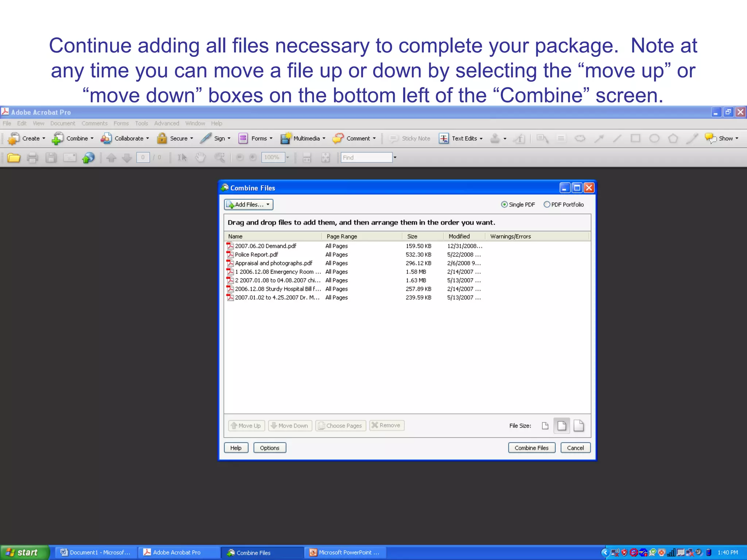Choose default file size icon
Image resolution: width=747 pixels, height=560 pixels.
coord(562,425)
